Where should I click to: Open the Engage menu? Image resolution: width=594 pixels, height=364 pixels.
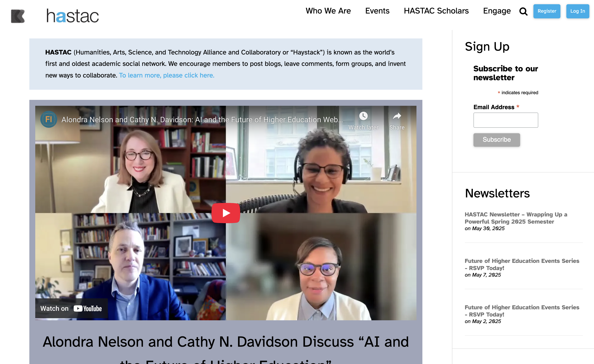click(x=497, y=11)
